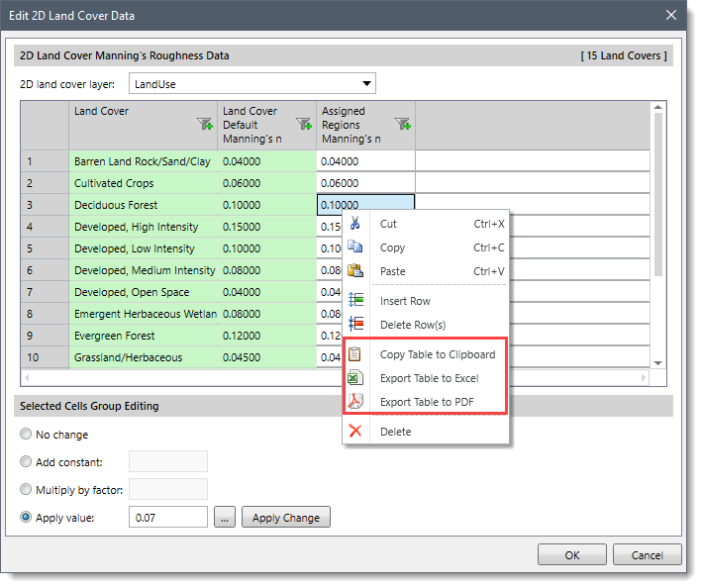Image resolution: width=702 pixels, height=588 pixels.
Task: Choose Delete Row(s) from the context menu
Action: (426, 325)
